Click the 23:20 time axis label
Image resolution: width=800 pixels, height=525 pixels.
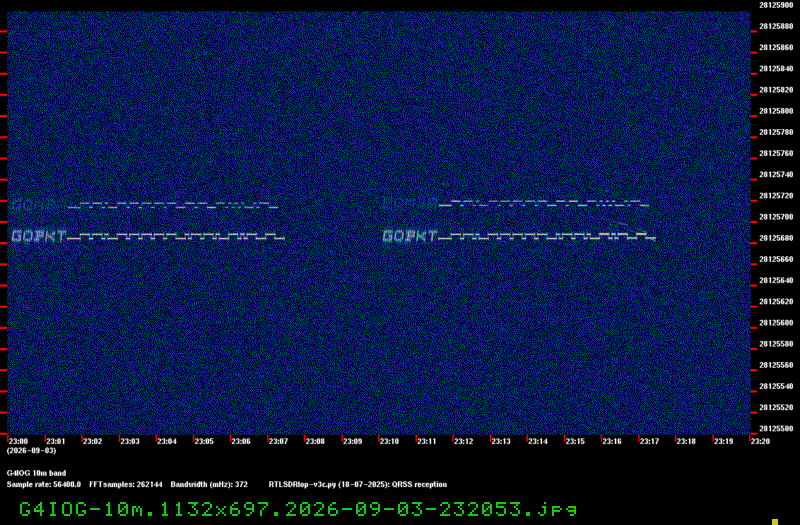pos(760,441)
